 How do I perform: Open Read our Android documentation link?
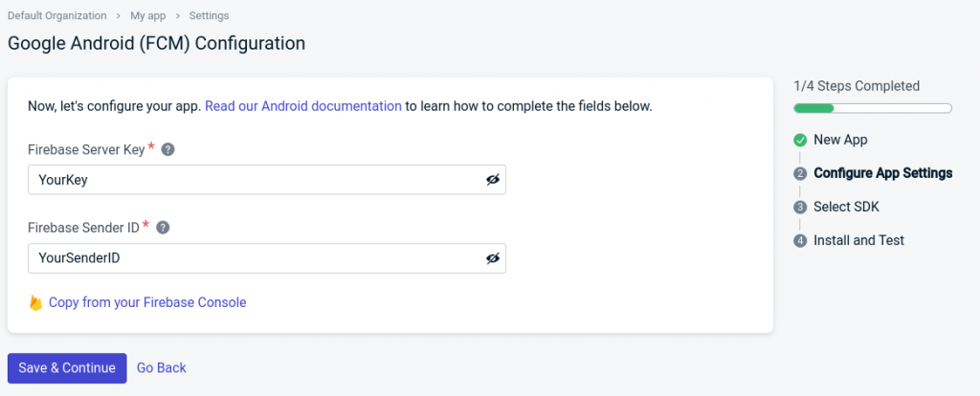(x=303, y=106)
